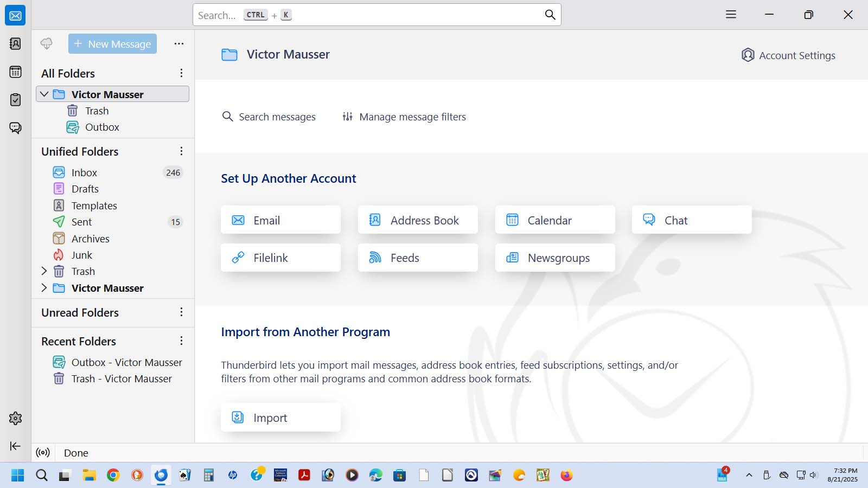868x488 pixels.
Task: Collapse the spaces toolbar
Action: (x=15, y=446)
